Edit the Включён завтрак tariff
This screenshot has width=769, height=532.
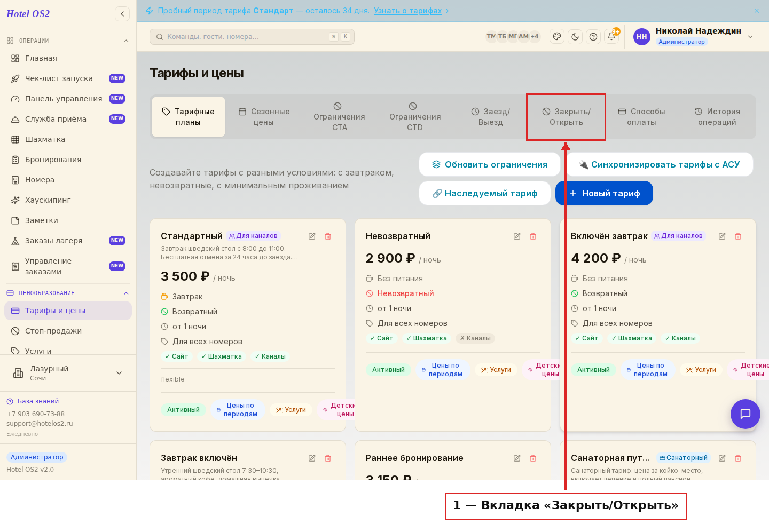pos(722,236)
